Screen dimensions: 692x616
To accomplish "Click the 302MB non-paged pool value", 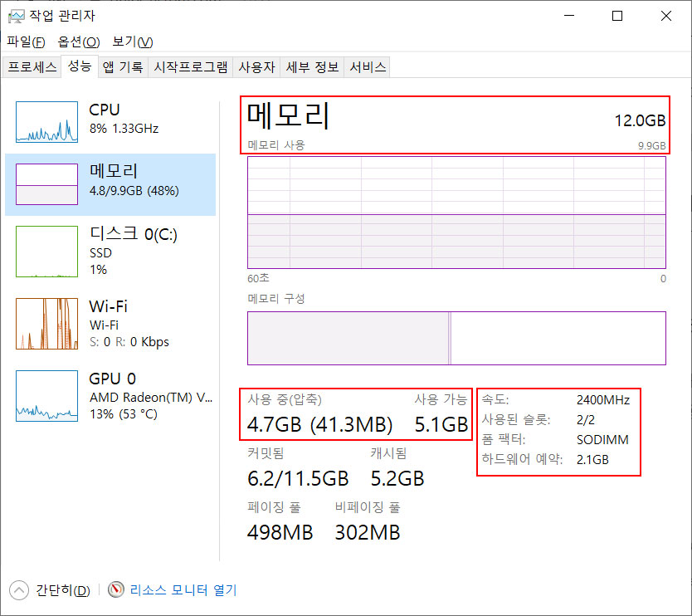I will (368, 532).
